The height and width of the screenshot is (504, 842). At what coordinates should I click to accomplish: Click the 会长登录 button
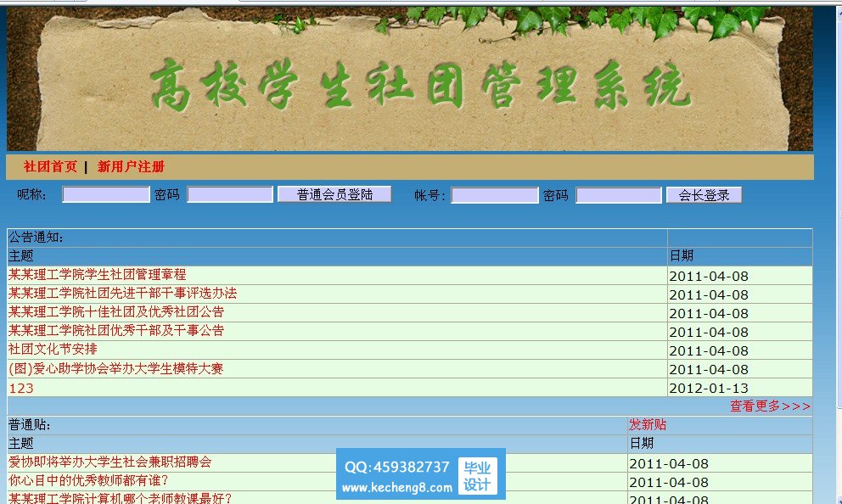tap(704, 195)
